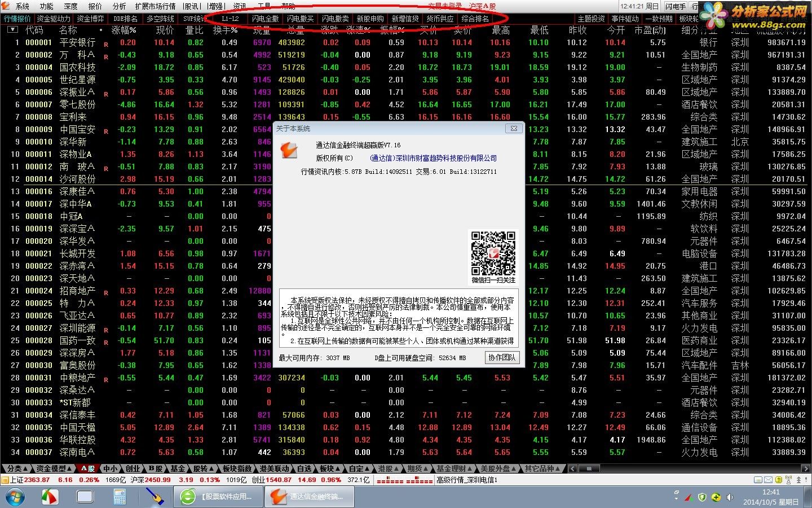Open the 分析 menu
The height and width of the screenshot is (508, 812).
pyautogui.click(x=120, y=6)
